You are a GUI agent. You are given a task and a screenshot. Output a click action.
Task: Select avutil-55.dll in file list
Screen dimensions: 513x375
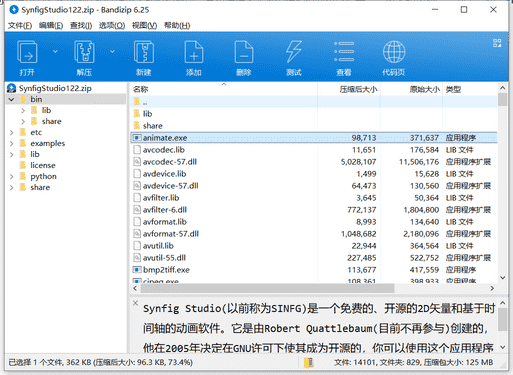click(314, 258)
